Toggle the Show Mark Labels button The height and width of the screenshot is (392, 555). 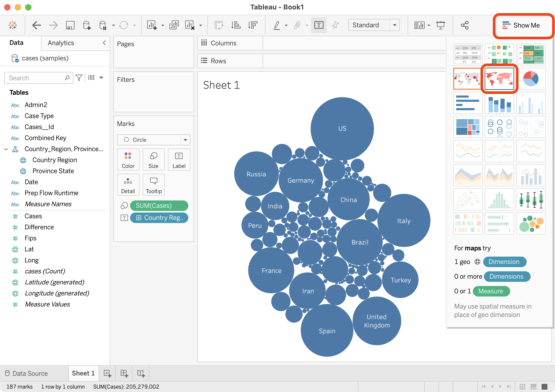[x=319, y=25]
